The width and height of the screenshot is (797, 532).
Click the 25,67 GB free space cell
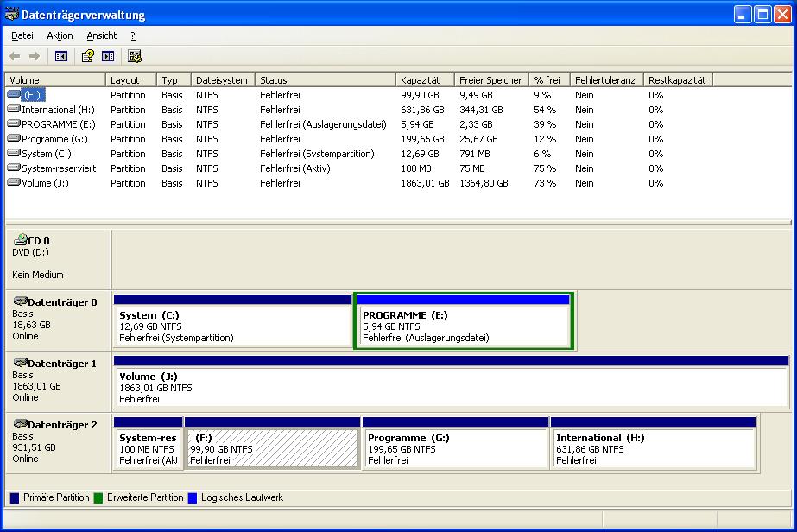pyautogui.click(x=479, y=139)
